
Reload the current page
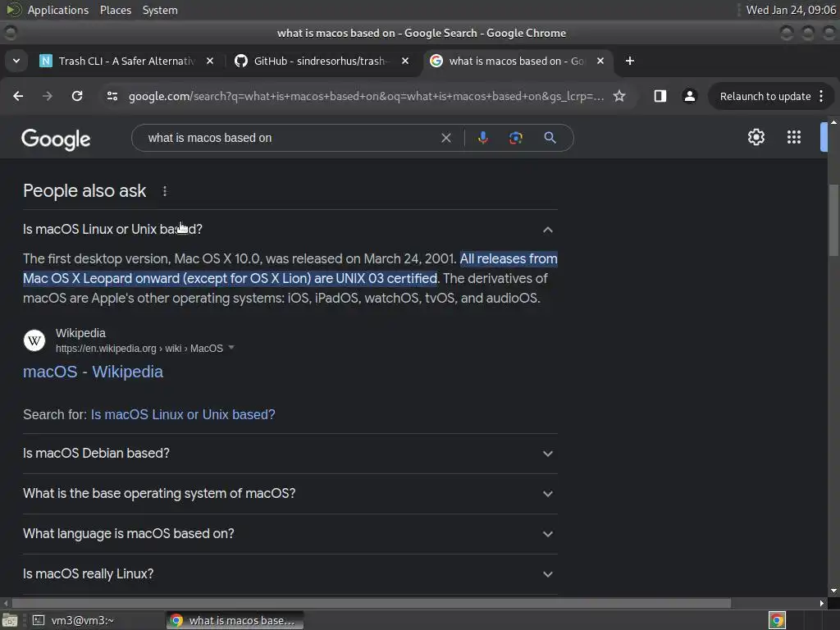click(77, 96)
